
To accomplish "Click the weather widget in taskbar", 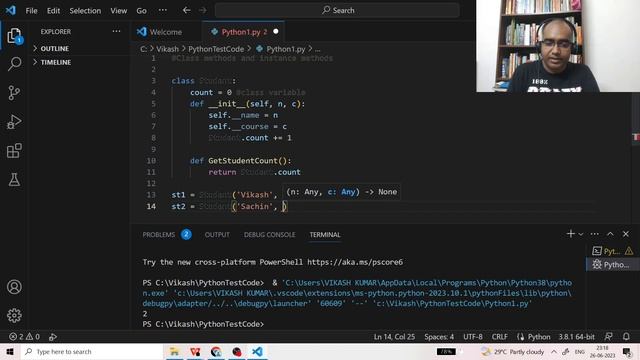I will 513,351.
